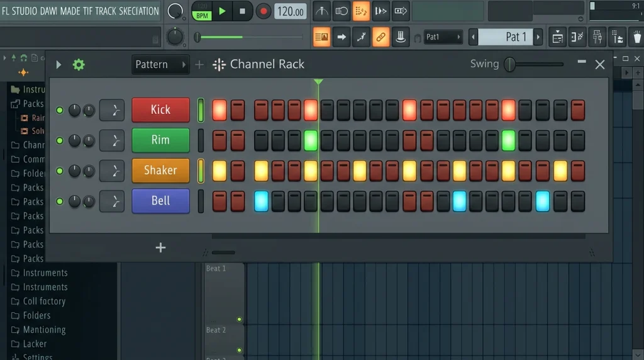Open the browser/project icon right of Pat 1
The image size is (644, 360).
tap(557, 37)
